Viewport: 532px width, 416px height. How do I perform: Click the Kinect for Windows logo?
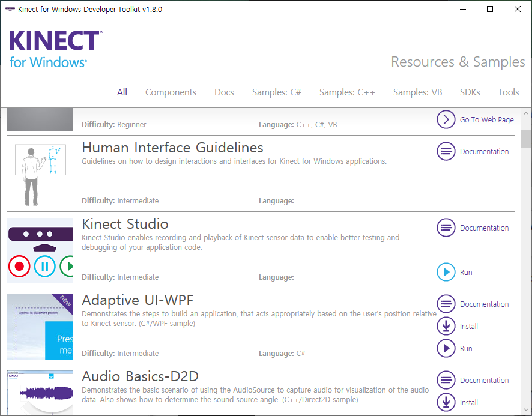click(x=56, y=50)
